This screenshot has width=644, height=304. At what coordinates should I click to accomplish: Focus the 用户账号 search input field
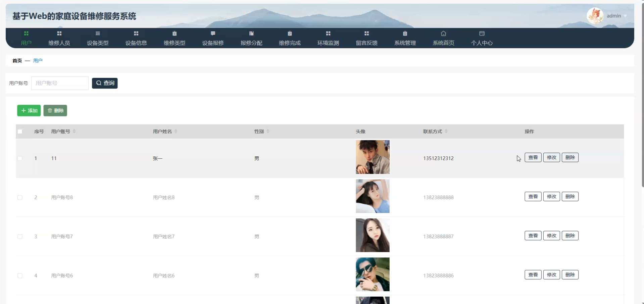pyautogui.click(x=60, y=83)
